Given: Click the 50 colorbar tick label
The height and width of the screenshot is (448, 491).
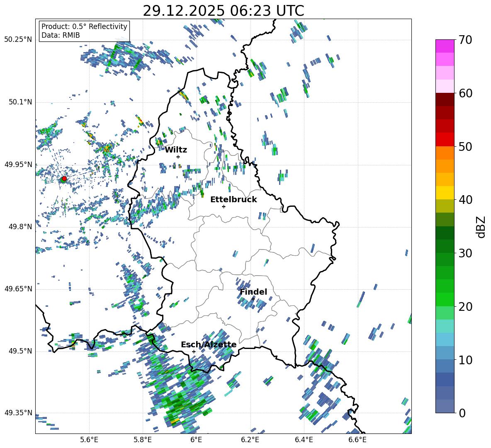Looking at the screenshot, I should [x=465, y=147].
